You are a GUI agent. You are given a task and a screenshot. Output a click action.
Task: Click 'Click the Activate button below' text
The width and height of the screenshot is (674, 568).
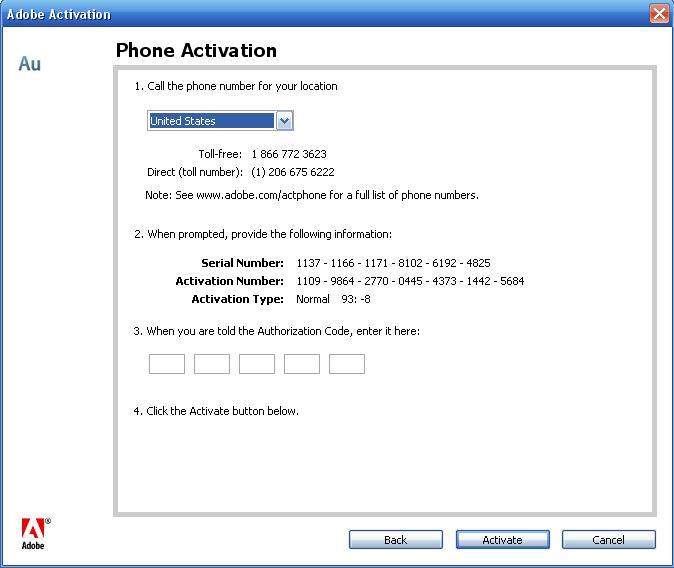click(x=216, y=411)
